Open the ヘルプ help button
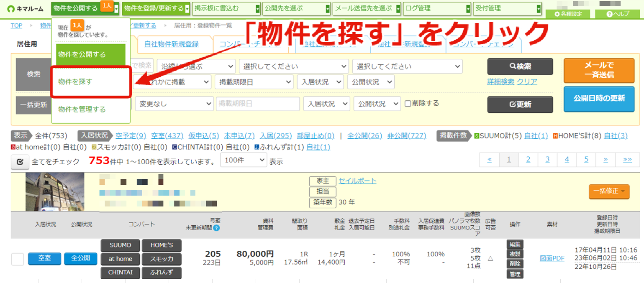This screenshot has height=283, width=644. [618, 14]
